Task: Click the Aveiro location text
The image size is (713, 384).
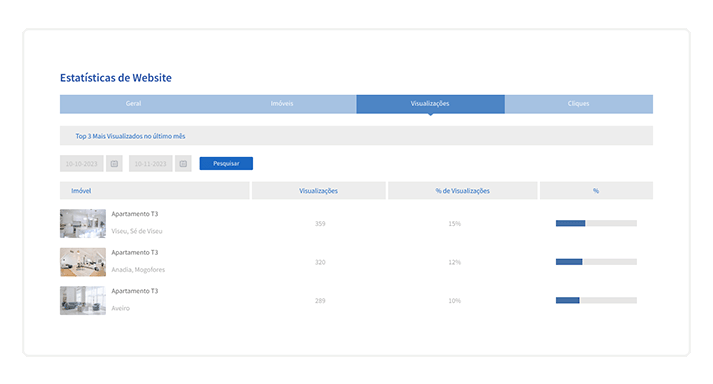Action: coord(121,308)
